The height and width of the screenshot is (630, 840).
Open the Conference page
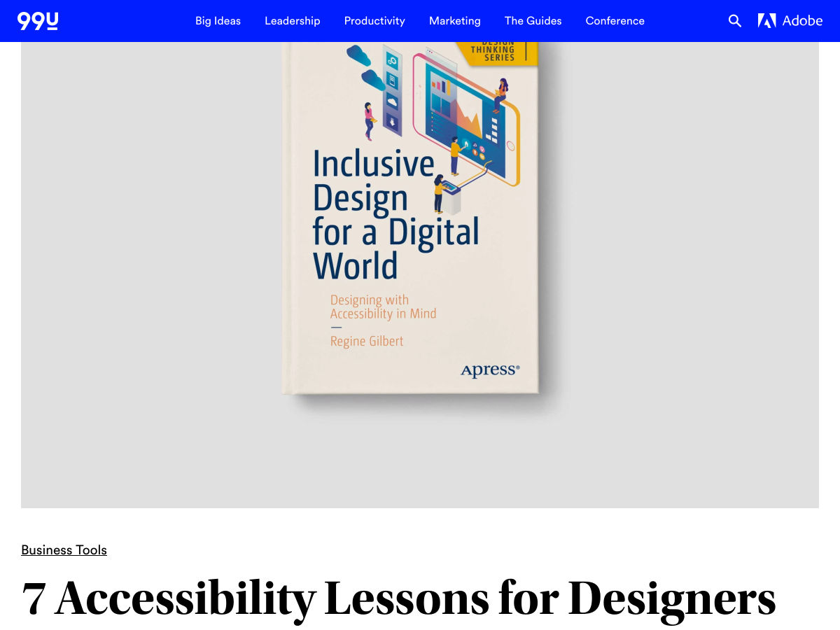click(x=615, y=21)
